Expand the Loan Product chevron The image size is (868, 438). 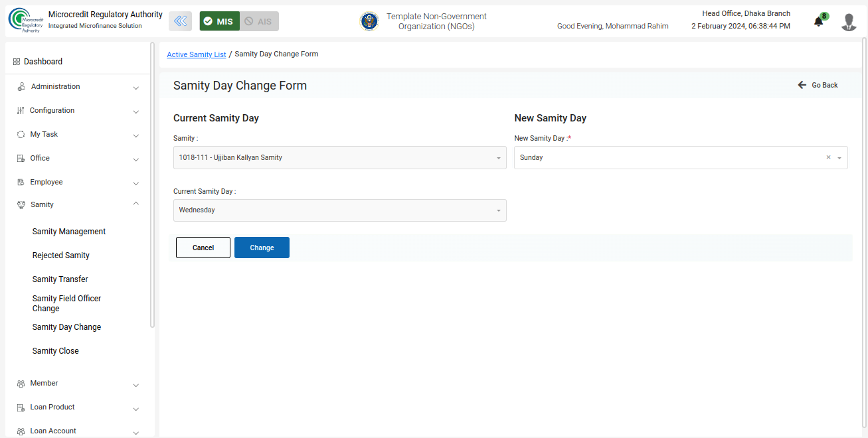[136, 409]
